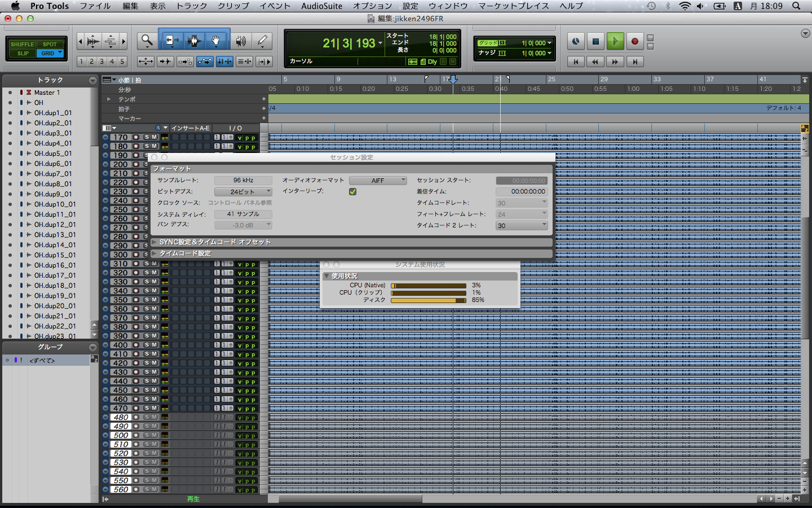The image size is (812, 508).
Task: Click Go to End transport button
Action: 635,62
